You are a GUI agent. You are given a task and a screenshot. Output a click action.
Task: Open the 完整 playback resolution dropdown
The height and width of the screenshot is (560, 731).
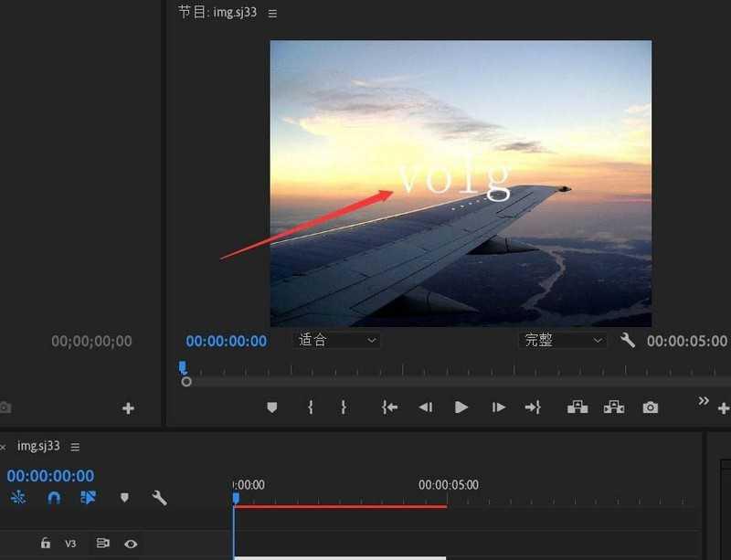click(561, 340)
